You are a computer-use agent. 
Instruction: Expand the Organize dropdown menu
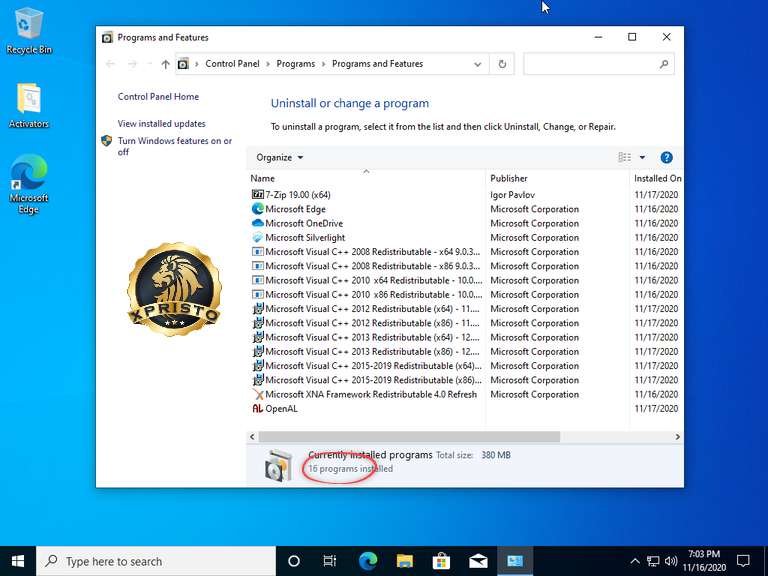tap(280, 157)
